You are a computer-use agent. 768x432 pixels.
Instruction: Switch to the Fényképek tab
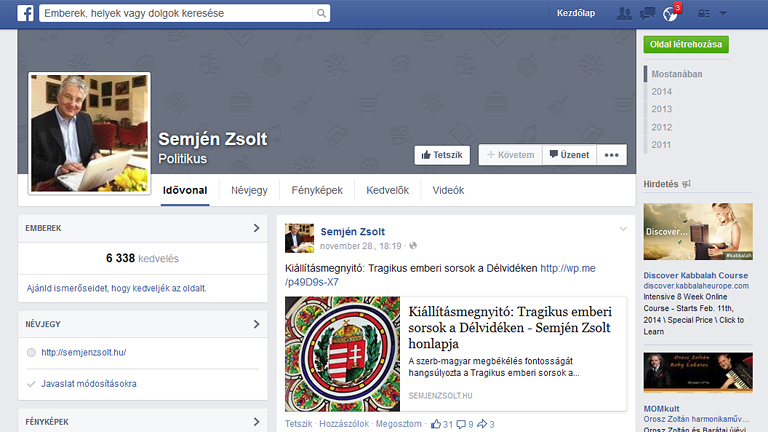point(316,190)
